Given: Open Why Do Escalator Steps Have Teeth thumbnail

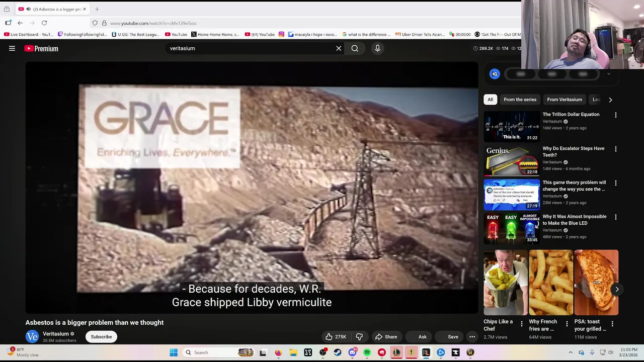Looking at the screenshot, I should click(x=511, y=160).
